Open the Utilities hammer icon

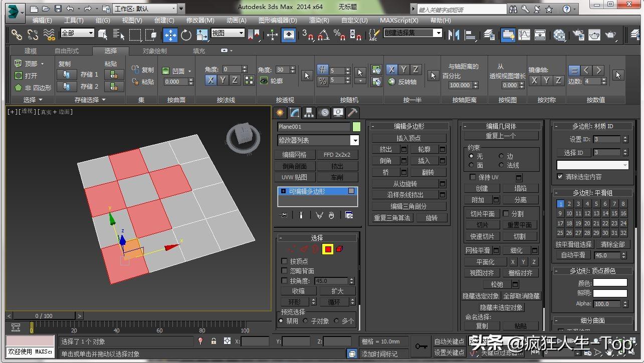353,112
